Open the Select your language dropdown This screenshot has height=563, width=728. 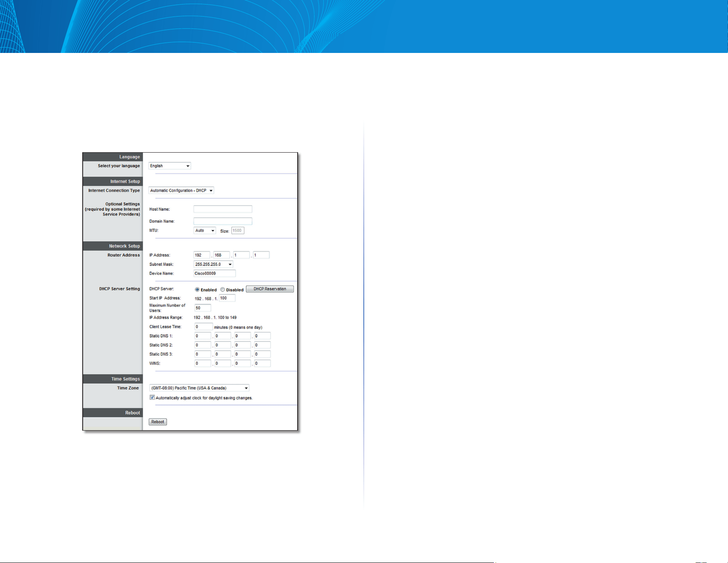pyautogui.click(x=169, y=166)
